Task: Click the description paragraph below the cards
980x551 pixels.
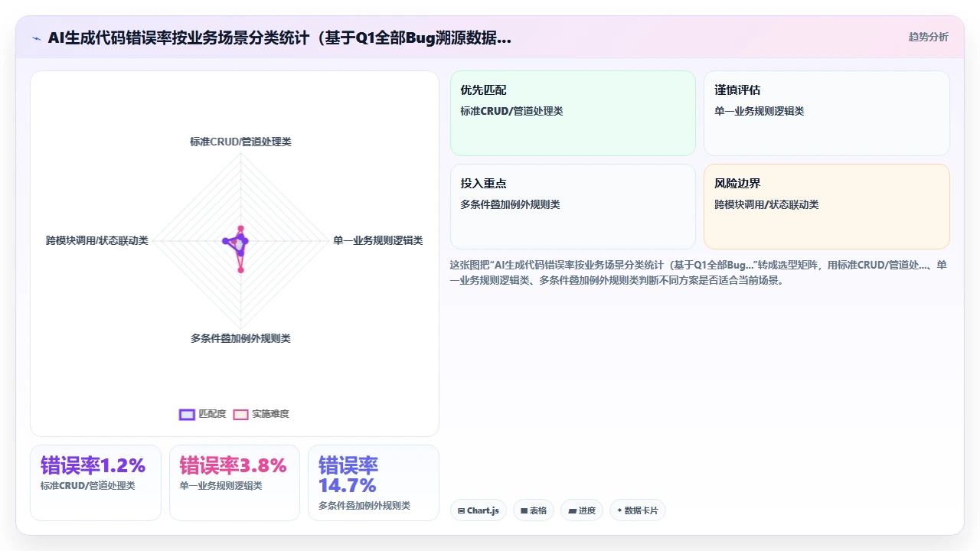Action: [699, 272]
